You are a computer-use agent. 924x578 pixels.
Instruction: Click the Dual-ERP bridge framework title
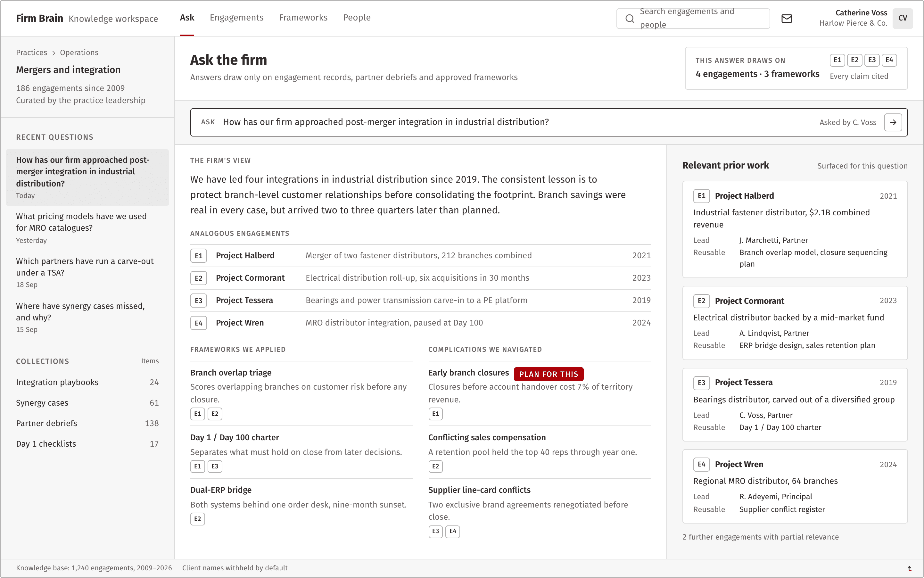[221, 490]
